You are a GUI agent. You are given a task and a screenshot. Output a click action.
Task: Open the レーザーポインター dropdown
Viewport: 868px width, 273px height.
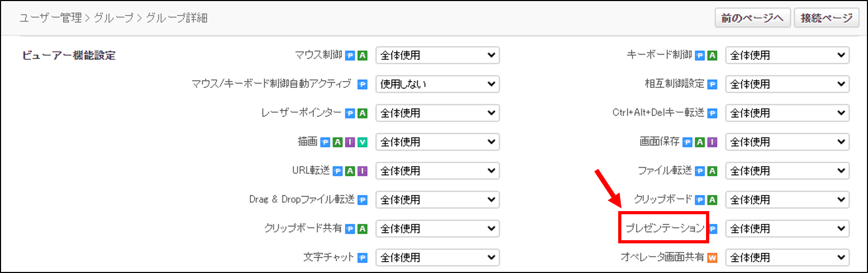point(438,113)
